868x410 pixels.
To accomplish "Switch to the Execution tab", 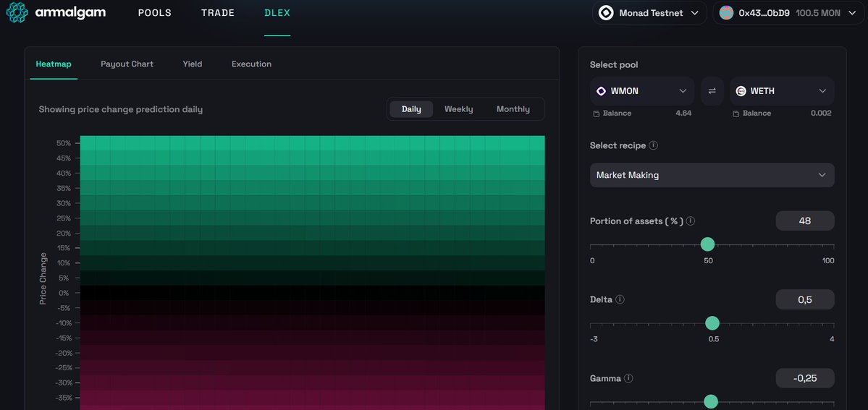I will (x=251, y=64).
